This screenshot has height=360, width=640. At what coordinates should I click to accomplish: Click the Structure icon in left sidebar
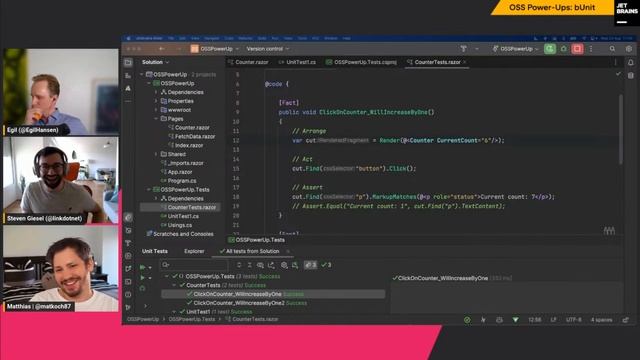click(x=128, y=76)
